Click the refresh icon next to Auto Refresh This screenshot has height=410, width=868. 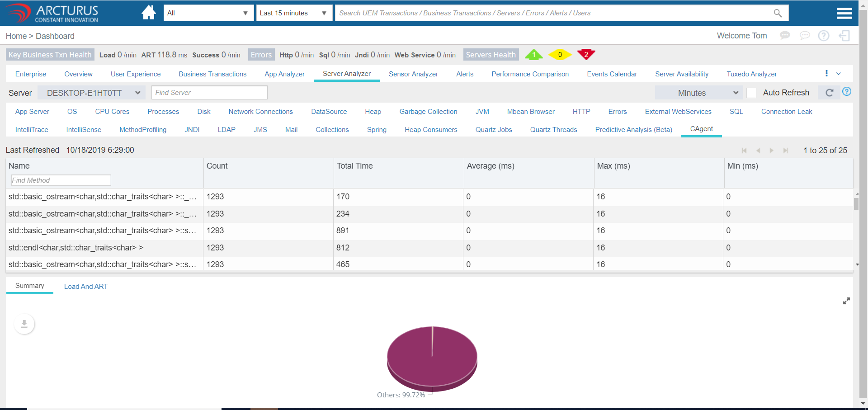pyautogui.click(x=829, y=93)
